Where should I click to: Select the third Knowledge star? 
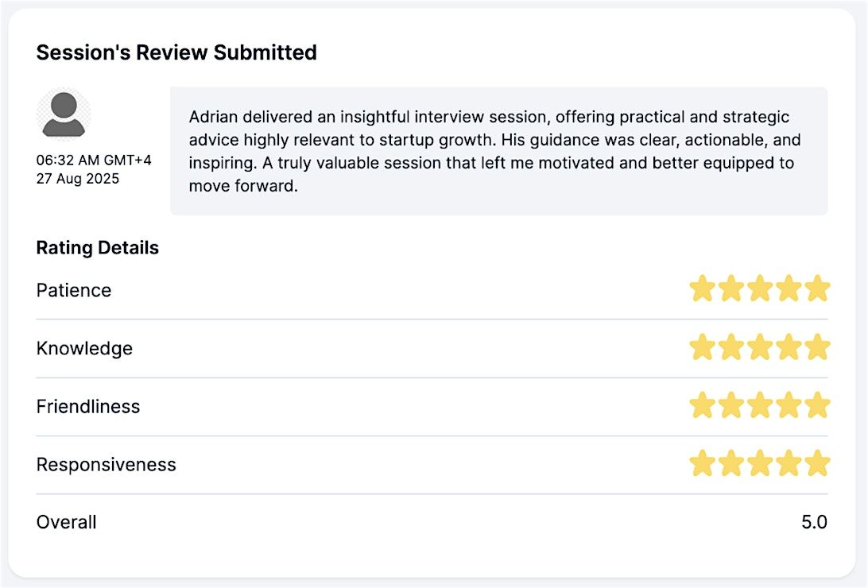click(759, 347)
